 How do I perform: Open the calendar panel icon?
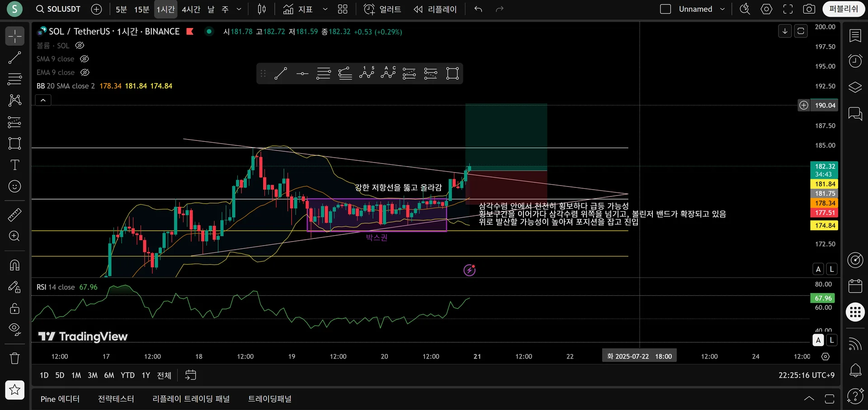point(855,286)
